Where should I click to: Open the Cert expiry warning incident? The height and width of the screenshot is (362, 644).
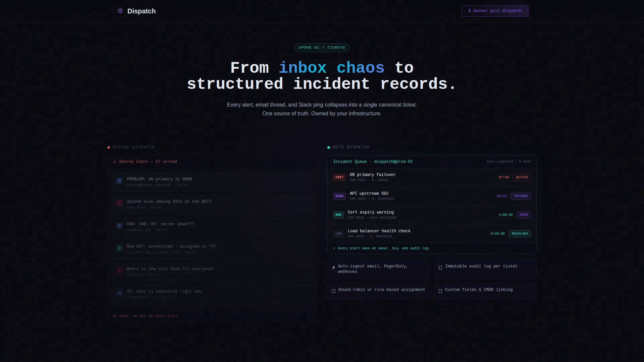coord(432,215)
